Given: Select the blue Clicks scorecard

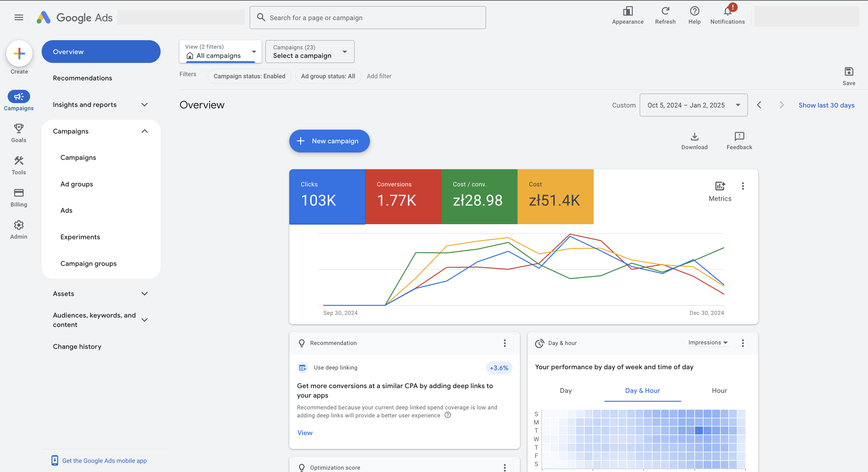Looking at the screenshot, I should point(327,196).
